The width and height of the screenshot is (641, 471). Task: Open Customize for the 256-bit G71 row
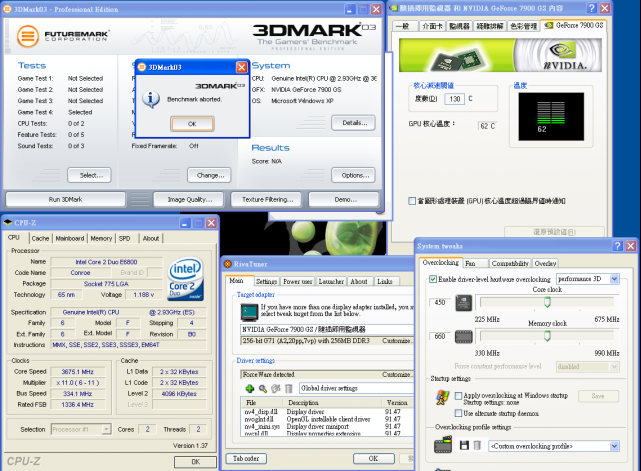coord(397,341)
